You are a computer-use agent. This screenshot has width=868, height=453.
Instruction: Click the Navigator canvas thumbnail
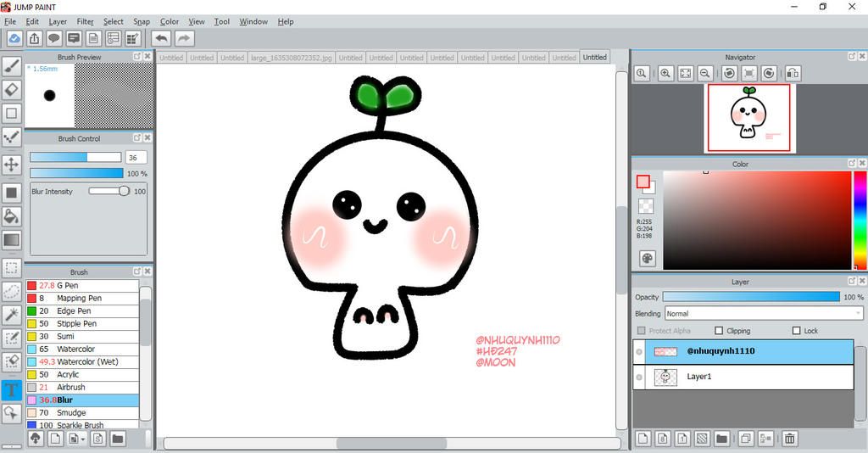tap(748, 118)
